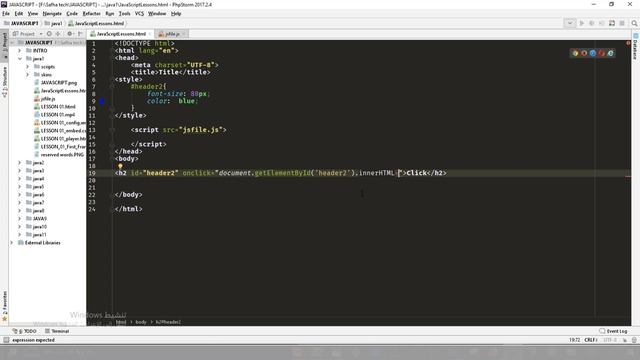Open the Database tool window
Screen dimensions: 640x360
(636, 47)
